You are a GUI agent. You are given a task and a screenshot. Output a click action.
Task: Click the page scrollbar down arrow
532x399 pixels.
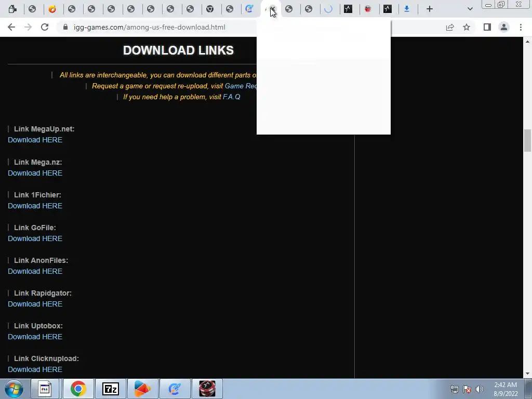[527, 374]
